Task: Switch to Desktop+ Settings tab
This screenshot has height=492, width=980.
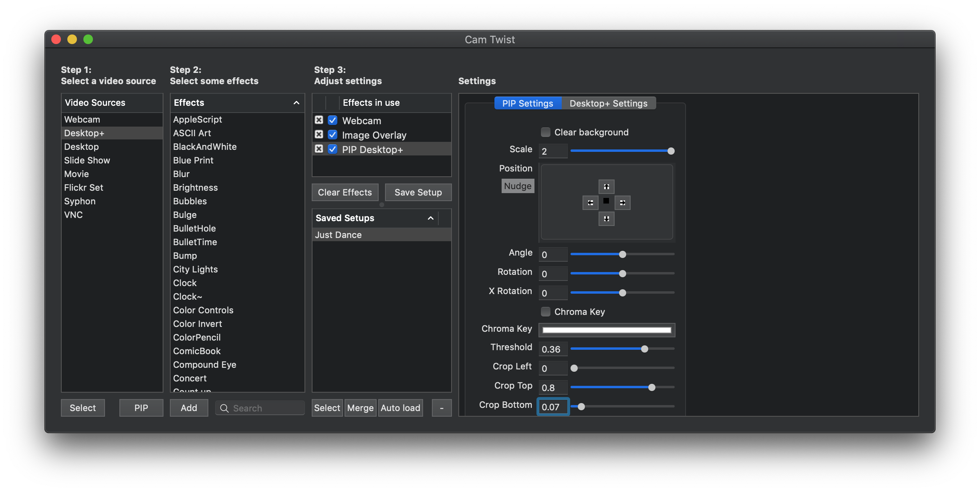Action: (x=607, y=102)
